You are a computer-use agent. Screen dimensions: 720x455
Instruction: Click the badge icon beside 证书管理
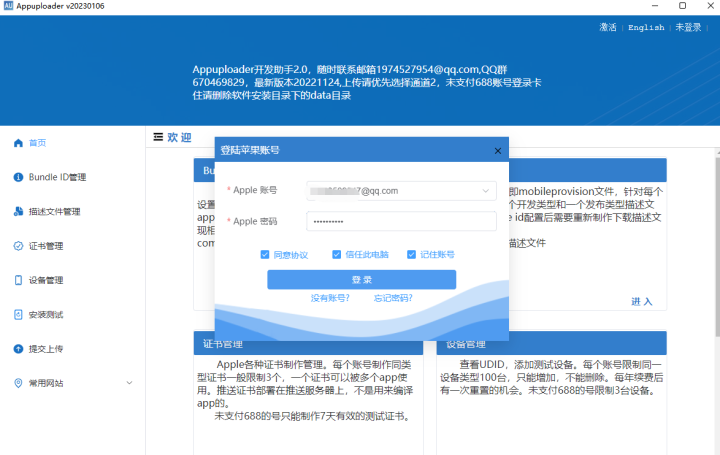point(18,246)
